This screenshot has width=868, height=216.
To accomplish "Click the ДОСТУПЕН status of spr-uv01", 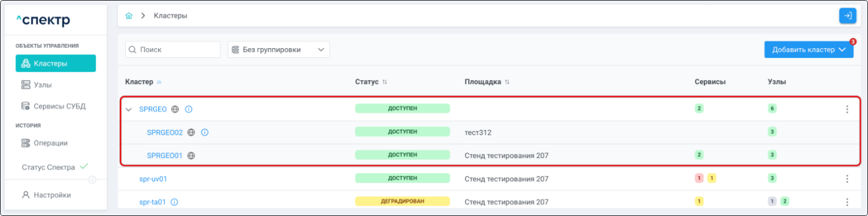I will pyautogui.click(x=402, y=178).
